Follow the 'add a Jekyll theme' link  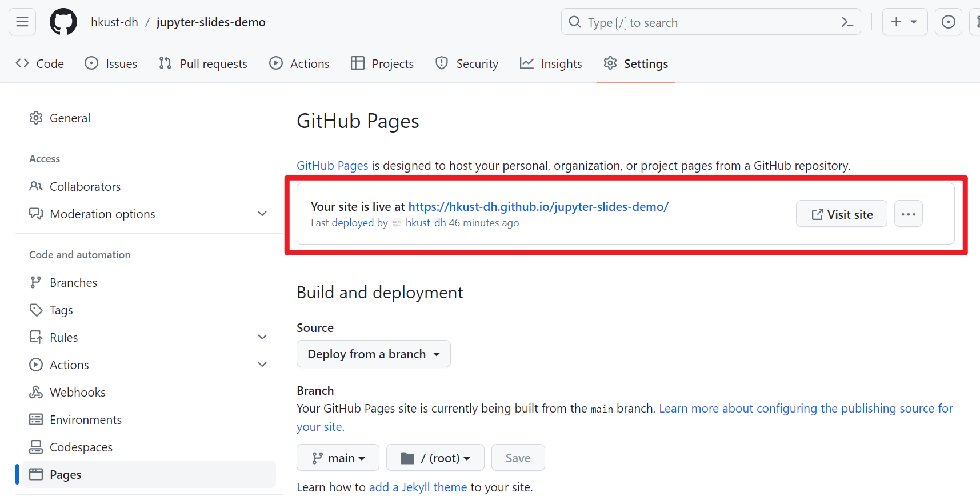tap(418, 487)
